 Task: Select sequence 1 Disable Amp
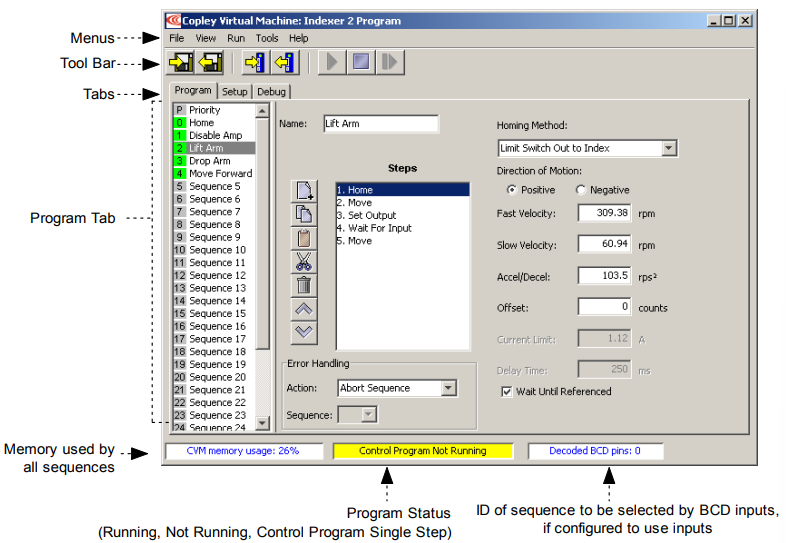tap(214, 135)
